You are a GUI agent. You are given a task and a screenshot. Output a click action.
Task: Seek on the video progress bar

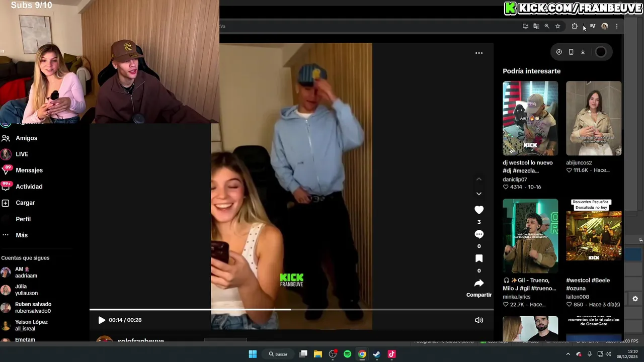click(x=291, y=309)
